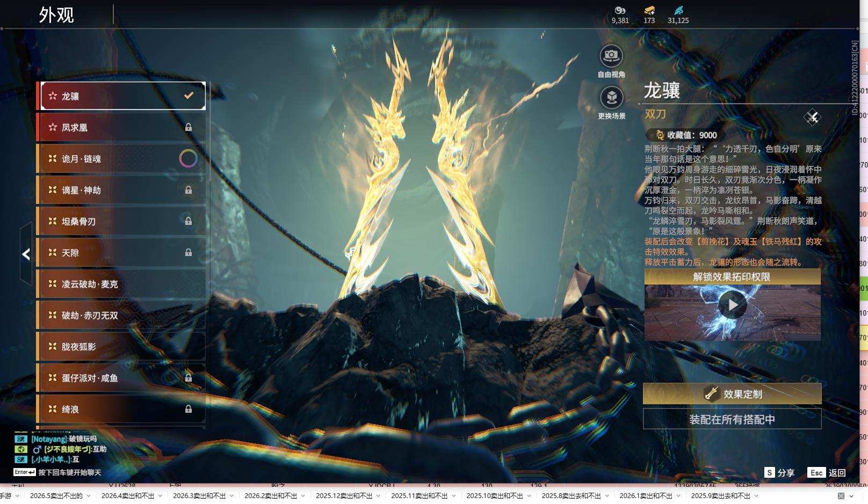Screen dimensions: 868x504
Task: Click the star icon beside 龙骧
Action: tap(53, 96)
